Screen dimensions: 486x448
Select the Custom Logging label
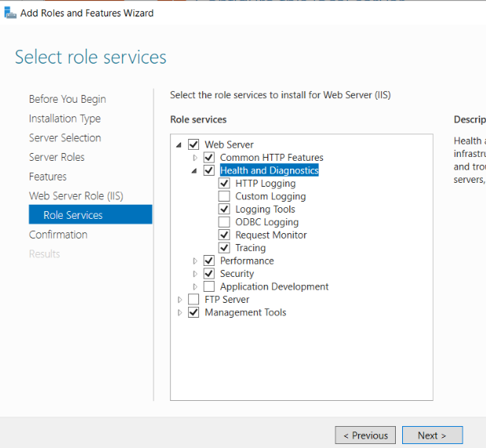270,196
